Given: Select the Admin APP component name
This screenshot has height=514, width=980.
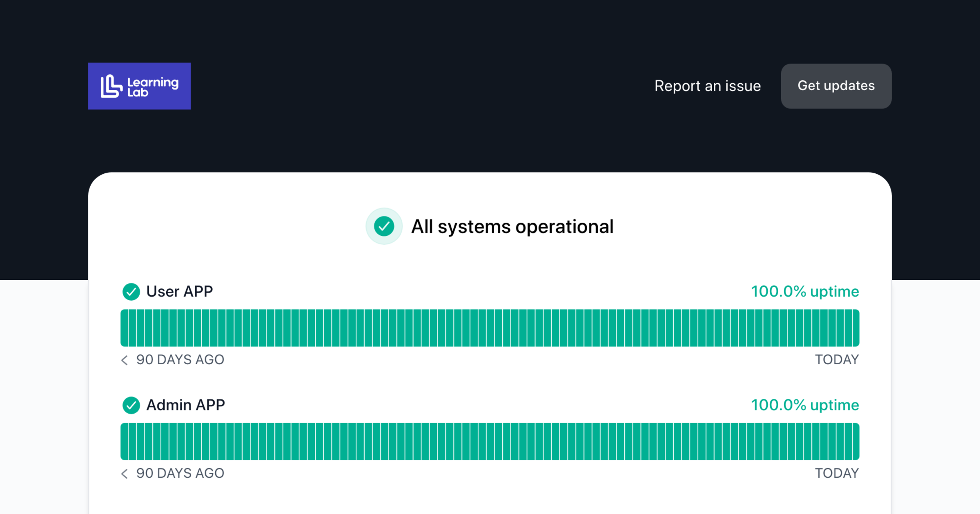Looking at the screenshot, I should click(x=185, y=405).
